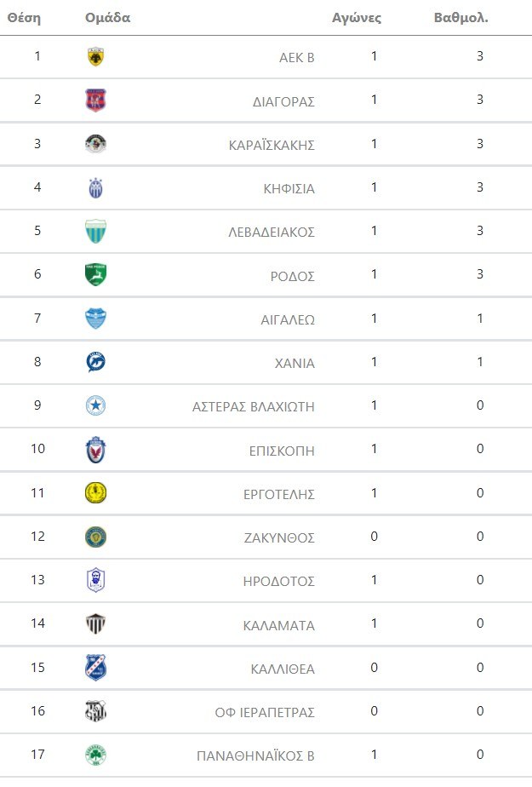Click the ΠΑΝΑΘΗΝΑΪΚΟΣ Β clover logo
Viewport: 532px width, 787px height.
[x=96, y=755]
